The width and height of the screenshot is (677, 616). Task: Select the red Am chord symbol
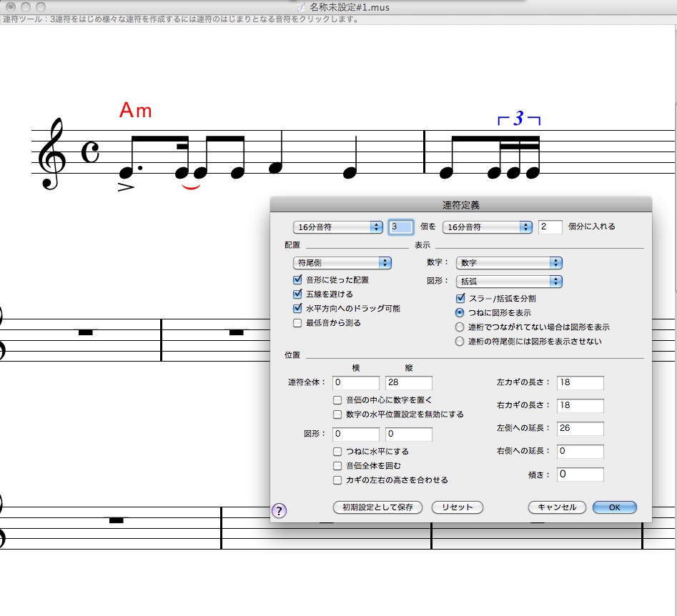pos(136,110)
